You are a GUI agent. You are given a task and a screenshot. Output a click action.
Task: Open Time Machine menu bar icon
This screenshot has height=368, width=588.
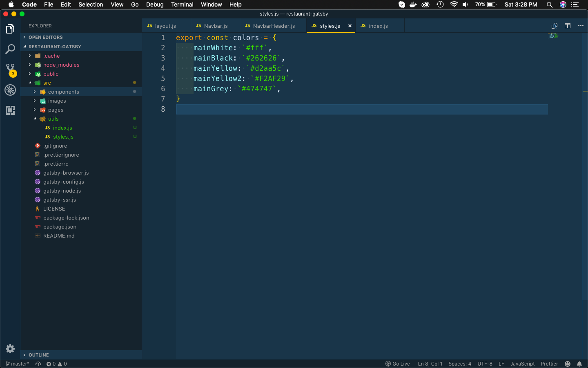(440, 4)
